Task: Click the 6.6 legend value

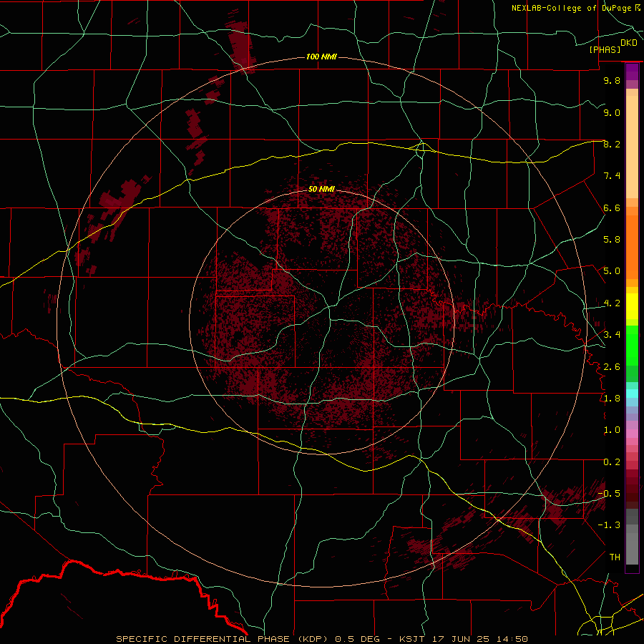Action: 612,208
